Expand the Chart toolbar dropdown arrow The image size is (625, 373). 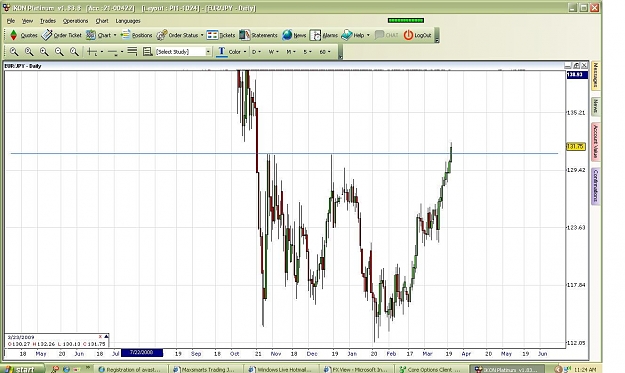(115, 35)
